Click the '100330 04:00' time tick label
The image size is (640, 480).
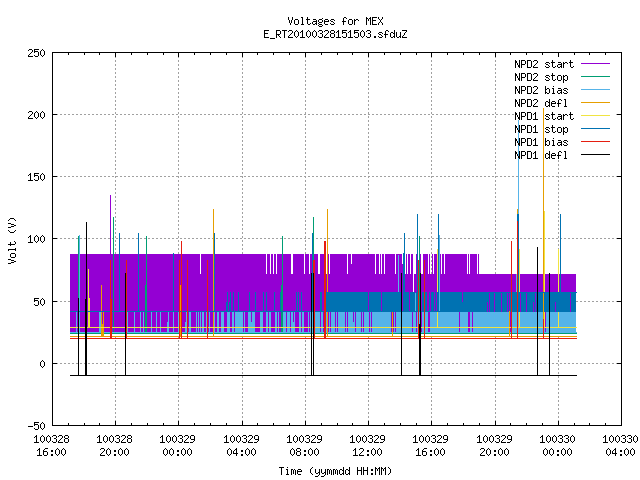coord(620,446)
